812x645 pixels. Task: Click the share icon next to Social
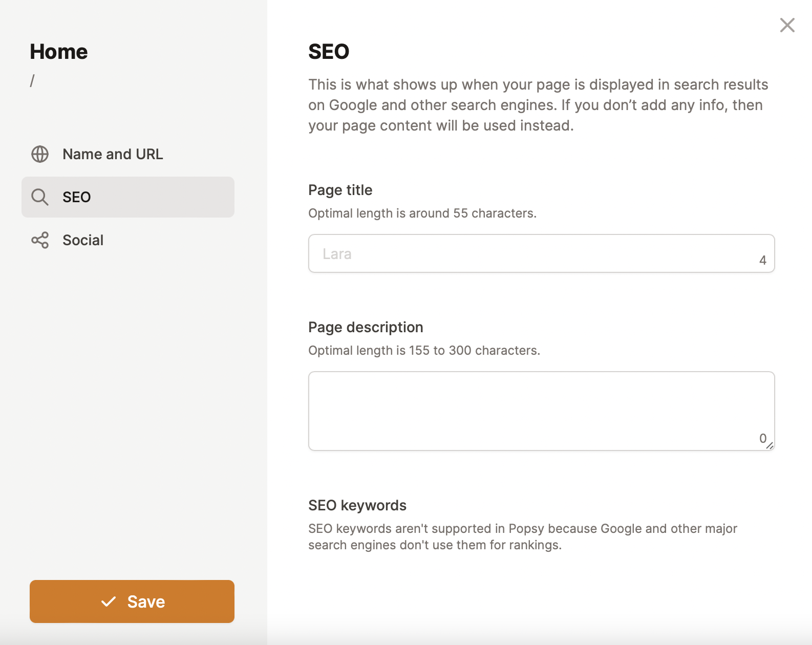pyautogui.click(x=40, y=240)
